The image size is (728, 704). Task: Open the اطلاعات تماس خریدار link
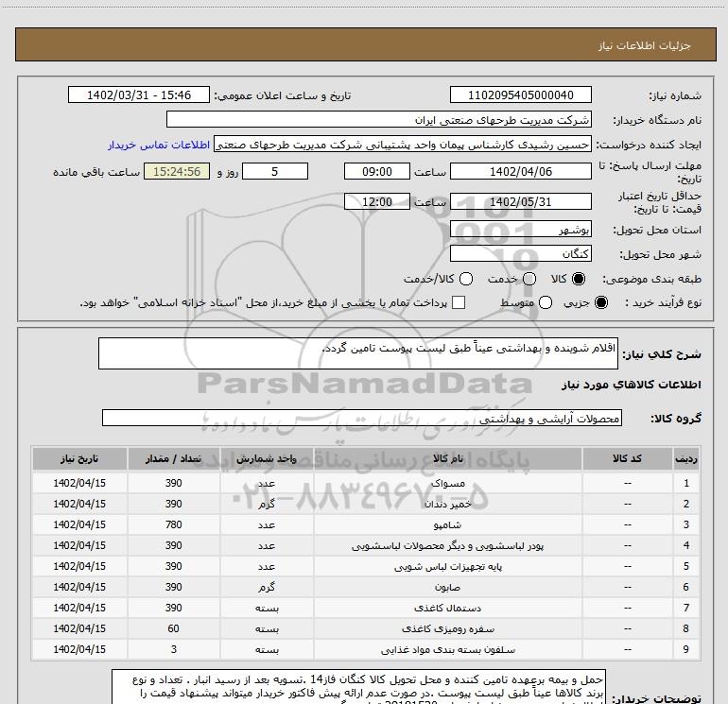tap(159, 145)
